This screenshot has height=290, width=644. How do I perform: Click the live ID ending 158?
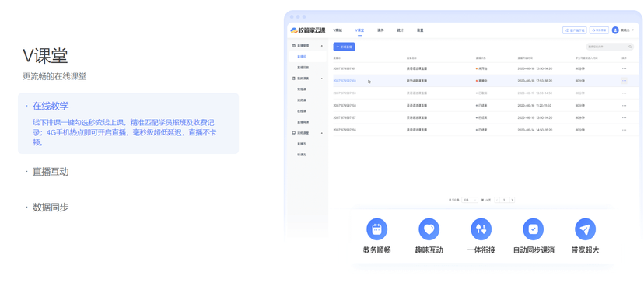(345, 106)
